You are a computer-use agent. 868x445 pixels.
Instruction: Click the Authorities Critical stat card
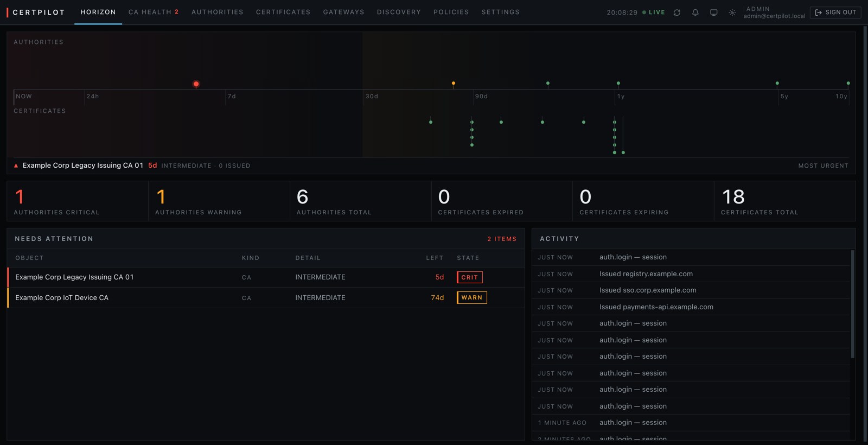[x=78, y=201]
